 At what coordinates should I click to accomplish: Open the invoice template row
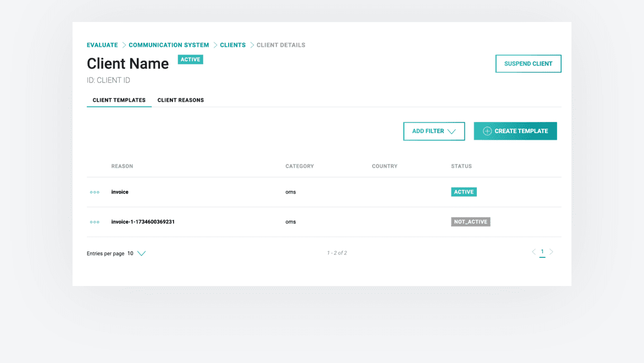[120, 193]
